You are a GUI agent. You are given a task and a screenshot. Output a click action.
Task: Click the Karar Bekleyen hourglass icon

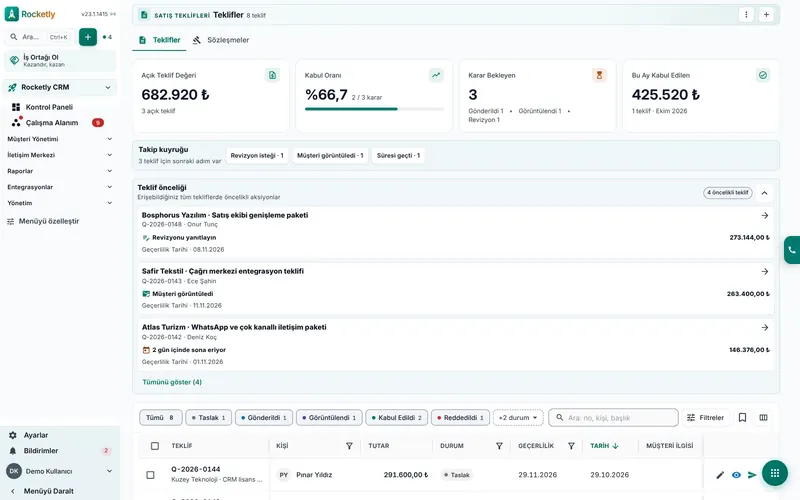point(599,75)
